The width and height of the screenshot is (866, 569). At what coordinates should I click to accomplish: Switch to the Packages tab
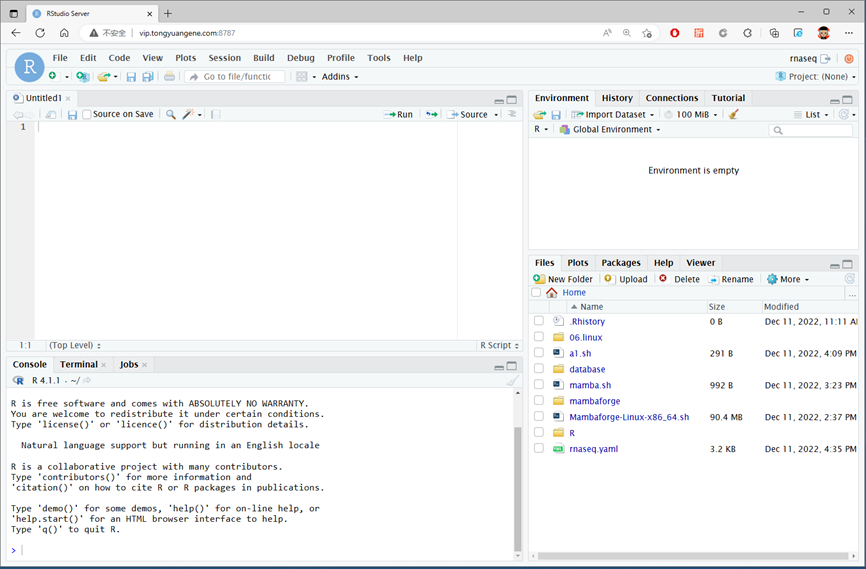[621, 263]
